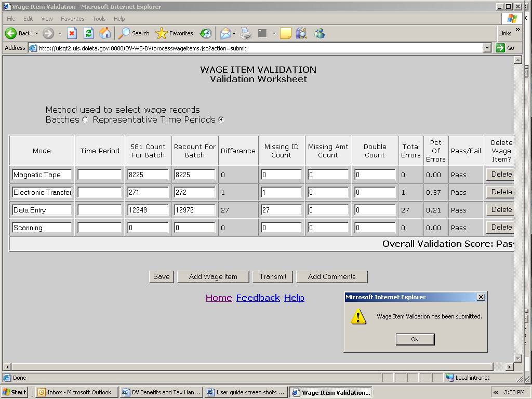Expand the Address bar dropdown arrow
The width and height of the screenshot is (532, 399).
coord(487,48)
